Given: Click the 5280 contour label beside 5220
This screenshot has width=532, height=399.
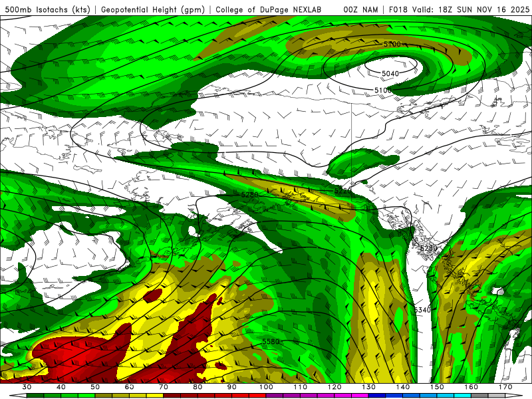Looking at the screenshot, I should coord(250,195).
